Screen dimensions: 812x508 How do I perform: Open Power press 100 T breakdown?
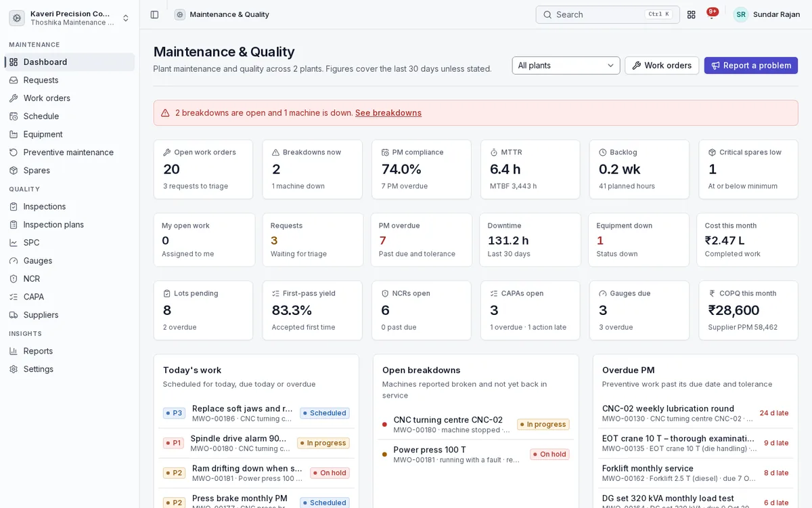pyautogui.click(x=476, y=454)
